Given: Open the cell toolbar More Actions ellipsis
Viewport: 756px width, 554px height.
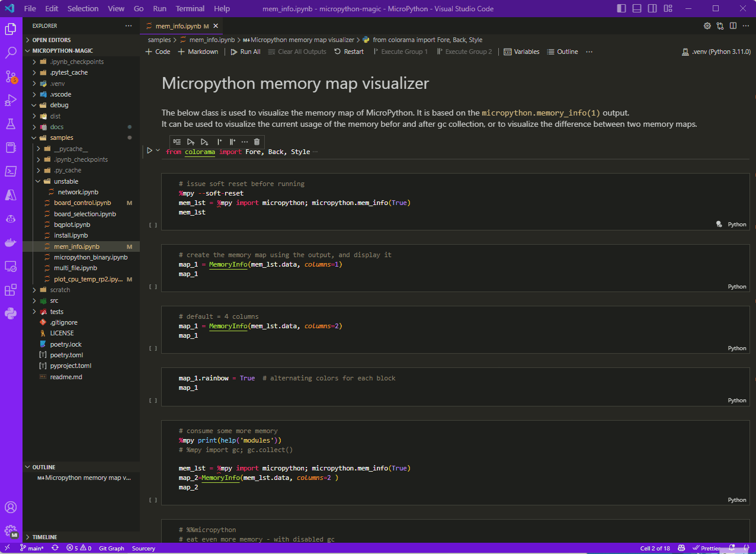Looking at the screenshot, I should (245, 142).
